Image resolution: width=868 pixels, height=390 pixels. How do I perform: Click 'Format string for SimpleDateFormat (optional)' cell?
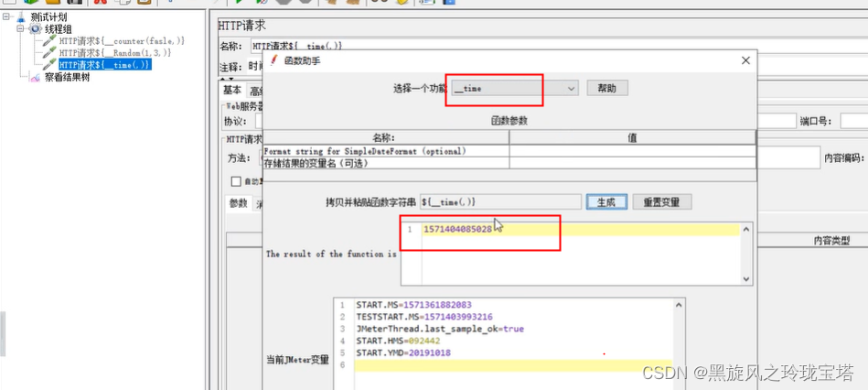[386, 151]
